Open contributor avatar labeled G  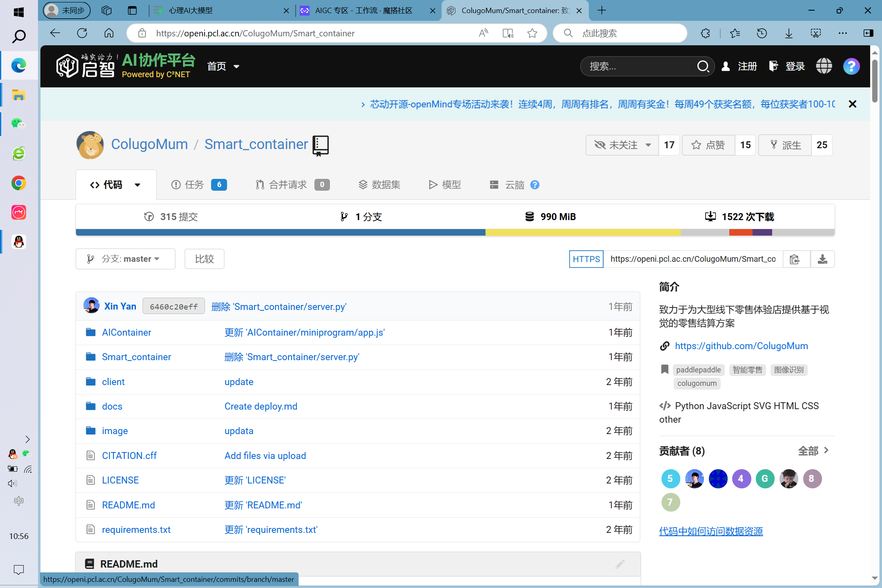[765, 479]
